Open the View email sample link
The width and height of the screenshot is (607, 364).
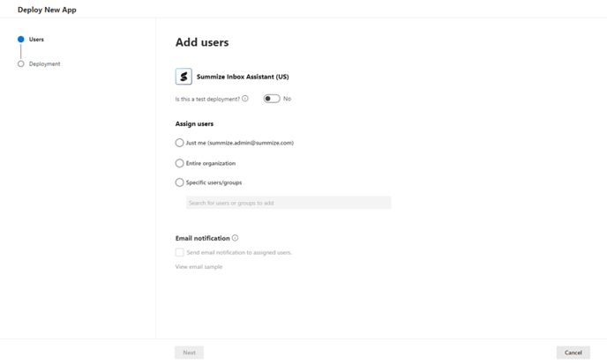tap(199, 266)
